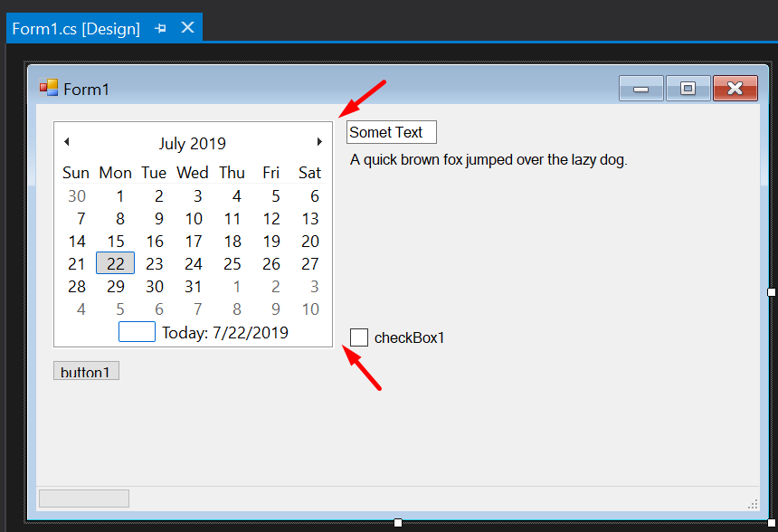Select July 25 in the calendar
The image size is (778, 532).
232,263
